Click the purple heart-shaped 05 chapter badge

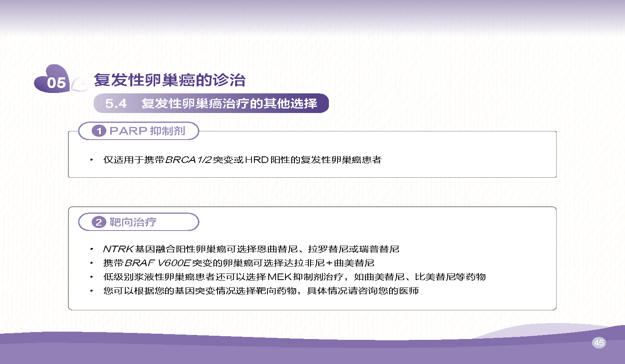pos(52,80)
